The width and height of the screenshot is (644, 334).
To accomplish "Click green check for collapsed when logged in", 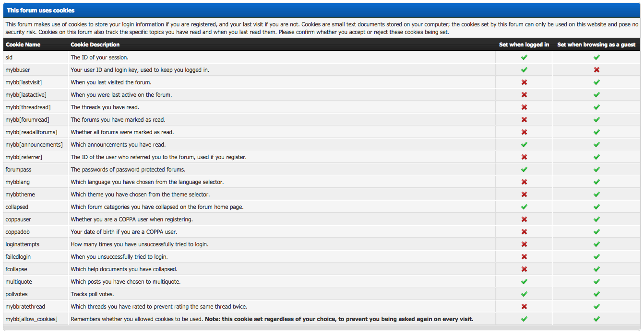I will tap(524, 207).
